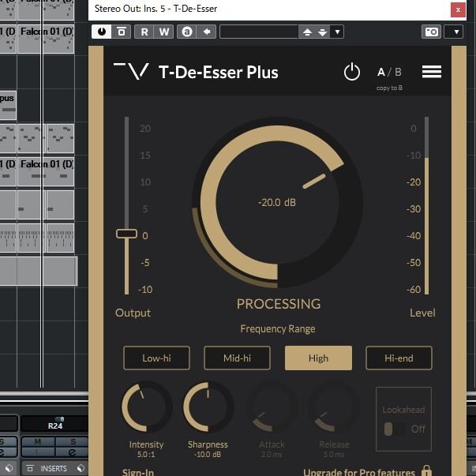Open the plugin functions dropdown menu

454,32
